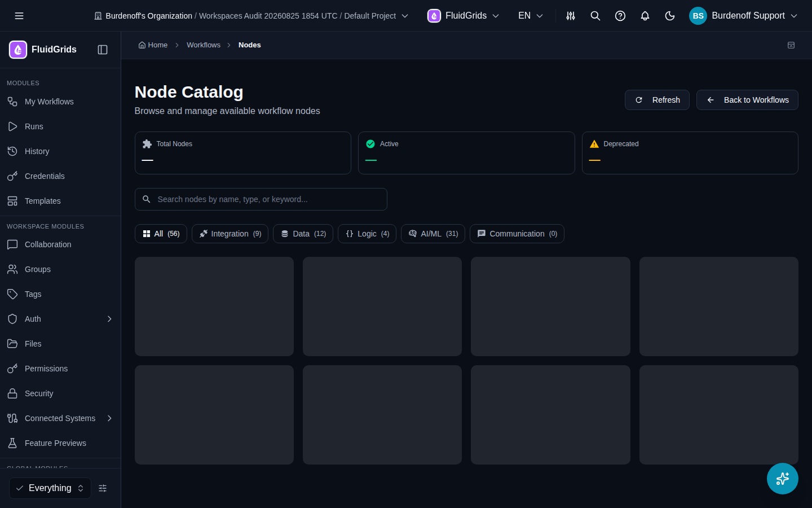Open the hamburger menu icon
812x508 pixels.
point(19,16)
